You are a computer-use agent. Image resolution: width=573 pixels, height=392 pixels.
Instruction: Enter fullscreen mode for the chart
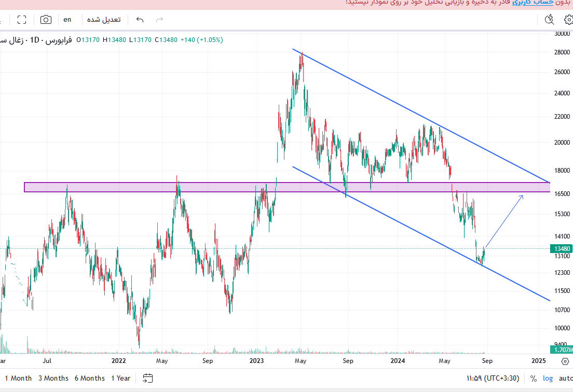22,20
